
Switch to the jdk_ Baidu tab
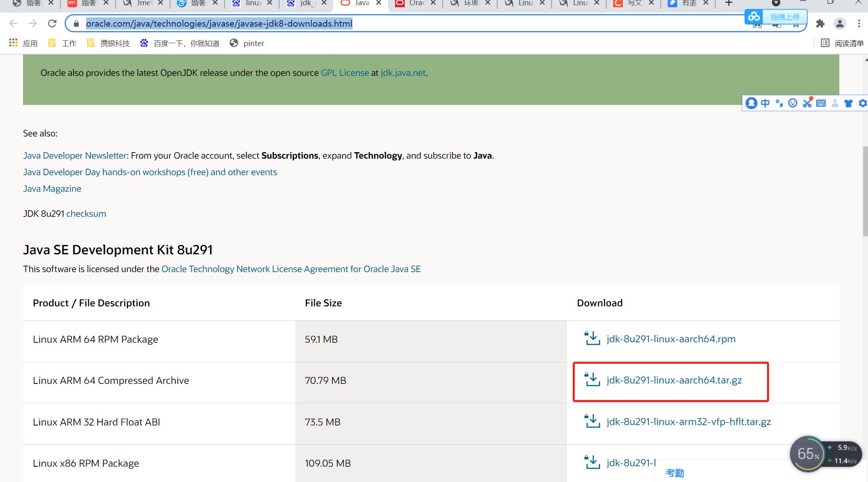pos(307,3)
